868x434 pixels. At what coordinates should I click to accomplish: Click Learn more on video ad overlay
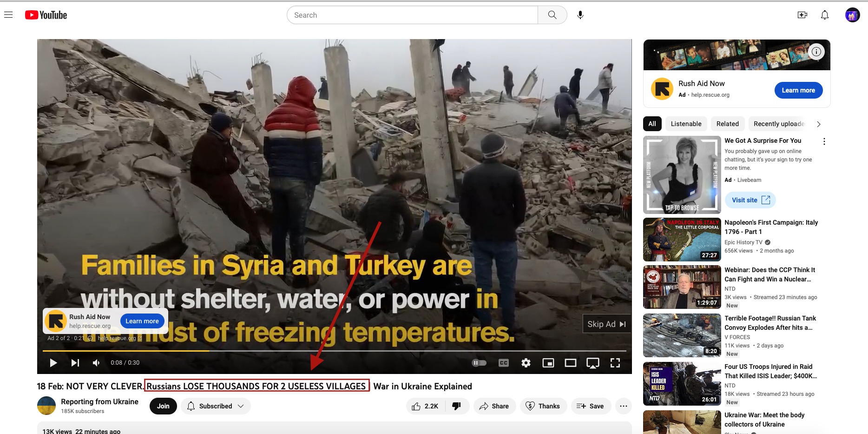pos(142,321)
